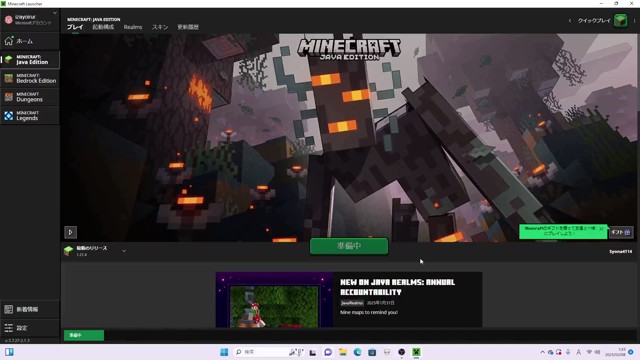Image resolution: width=640 pixels, height=360 pixels.
Task: Open the New on Java Realms headline
Action: pyautogui.click(x=397, y=287)
